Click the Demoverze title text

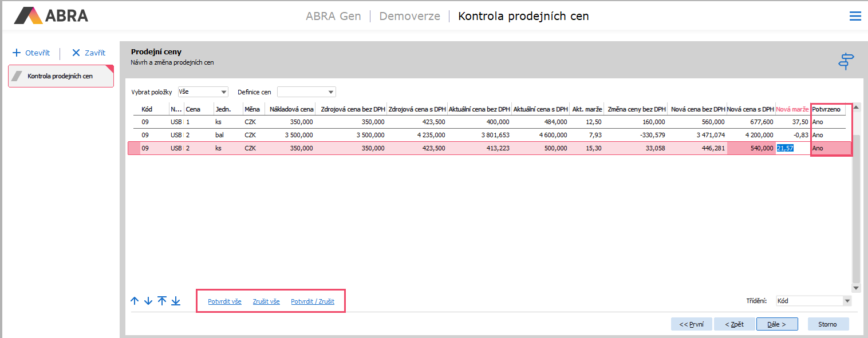[410, 16]
